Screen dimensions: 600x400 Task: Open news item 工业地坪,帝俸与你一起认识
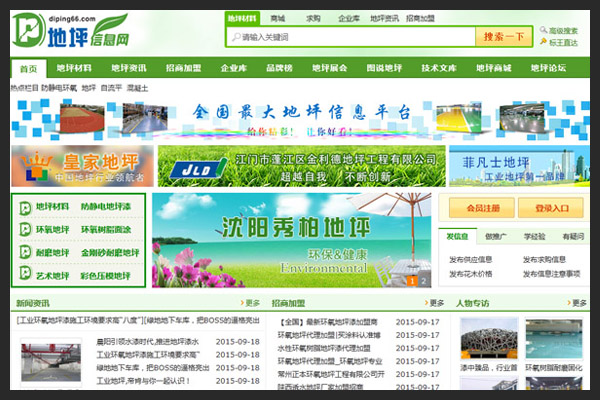point(143,381)
